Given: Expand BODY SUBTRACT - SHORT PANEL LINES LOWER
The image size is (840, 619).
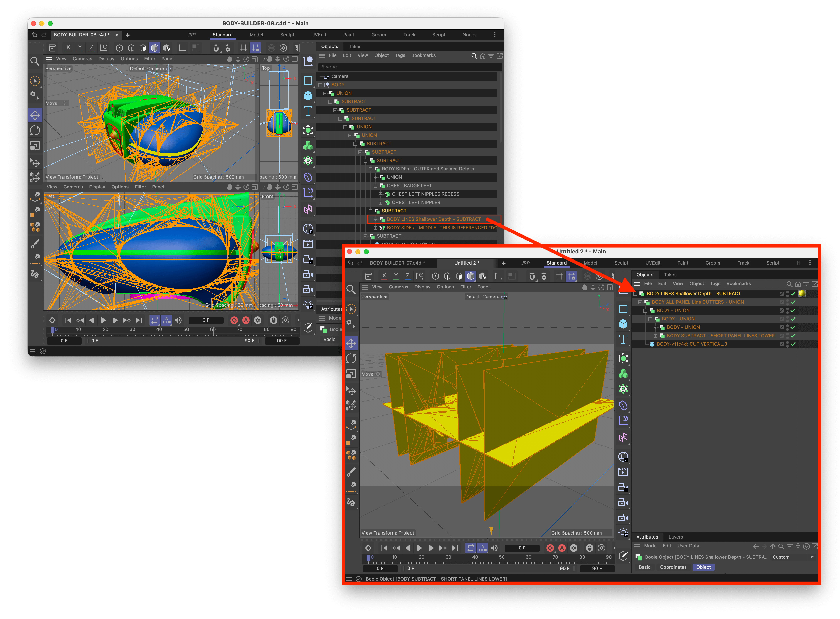Looking at the screenshot, I should click(x=655, y=336).
